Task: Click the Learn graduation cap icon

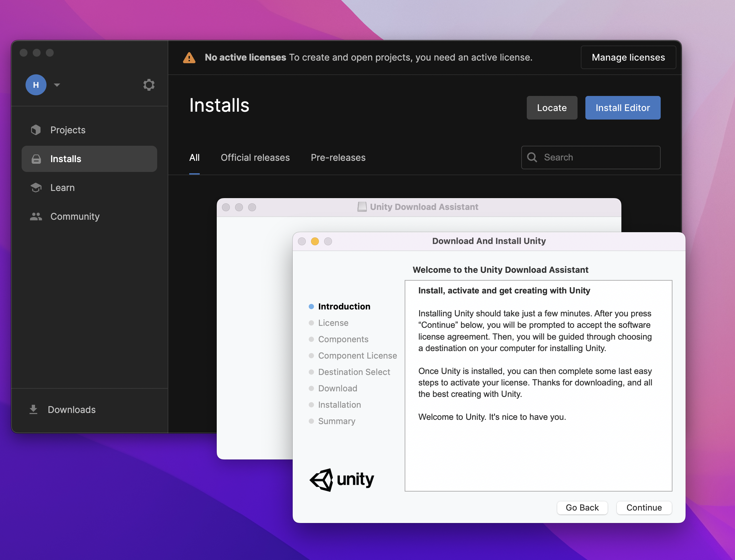Action: click(x=36, y=188)
